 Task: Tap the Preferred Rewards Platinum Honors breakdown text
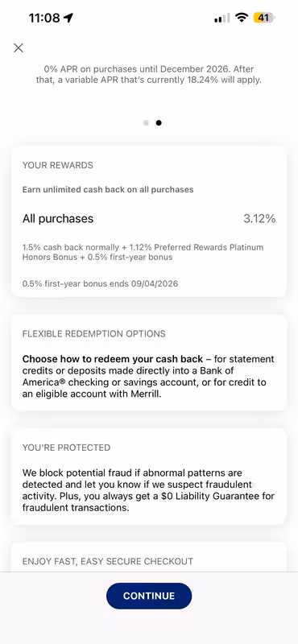point(143,252)
